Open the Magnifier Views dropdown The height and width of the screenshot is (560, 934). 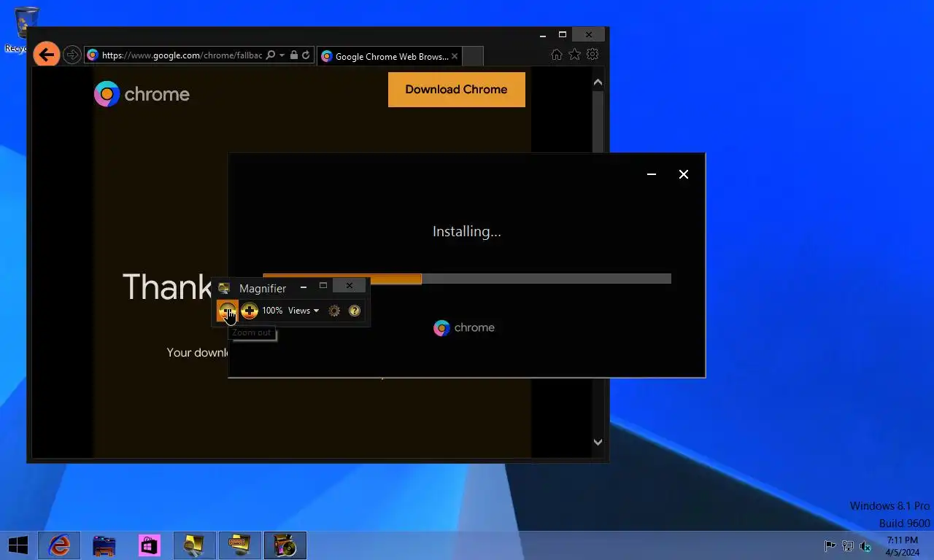click(304, 311)
